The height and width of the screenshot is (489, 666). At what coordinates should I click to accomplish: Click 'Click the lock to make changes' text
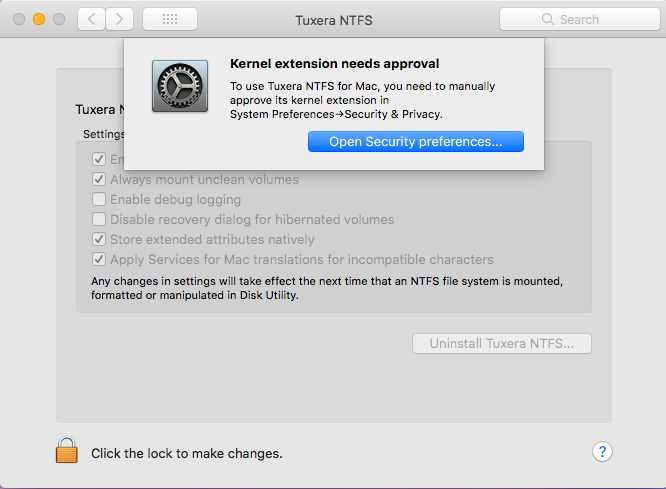click(187, 453)
